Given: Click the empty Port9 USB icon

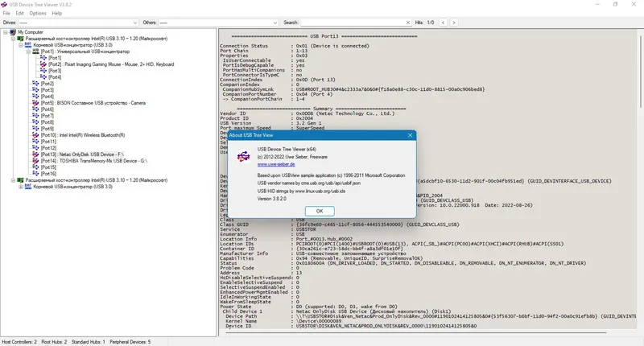Looking at the screenshot, I should (35, 129).
